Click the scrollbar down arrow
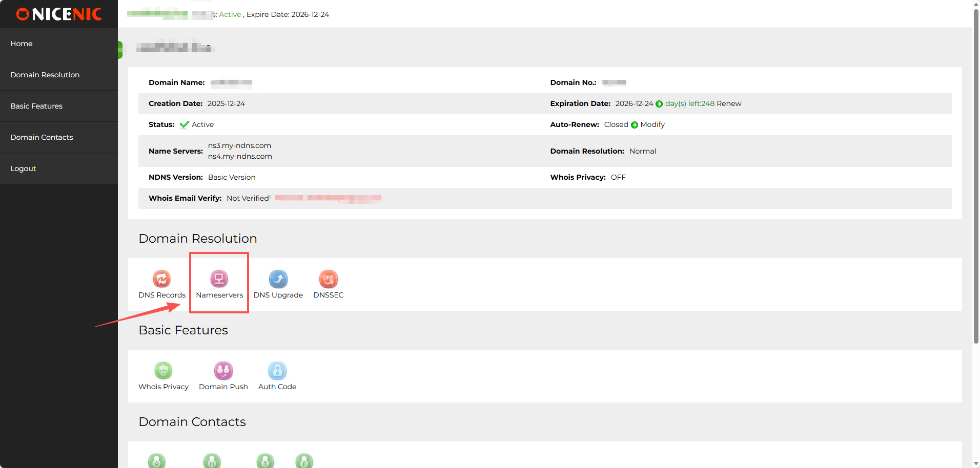 tap(976, 464)
